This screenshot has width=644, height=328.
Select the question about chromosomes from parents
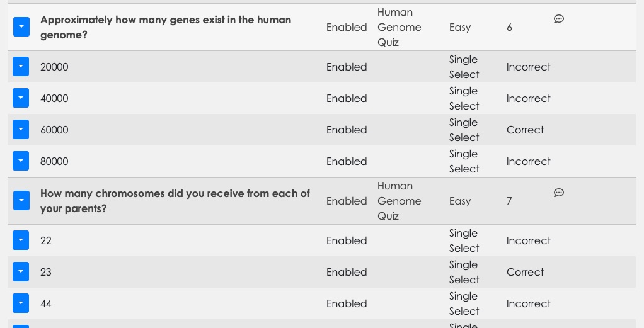click(175, 201)
